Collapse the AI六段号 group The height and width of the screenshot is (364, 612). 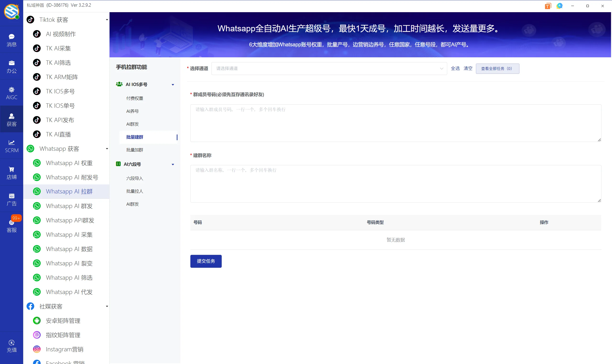(173, 164)
